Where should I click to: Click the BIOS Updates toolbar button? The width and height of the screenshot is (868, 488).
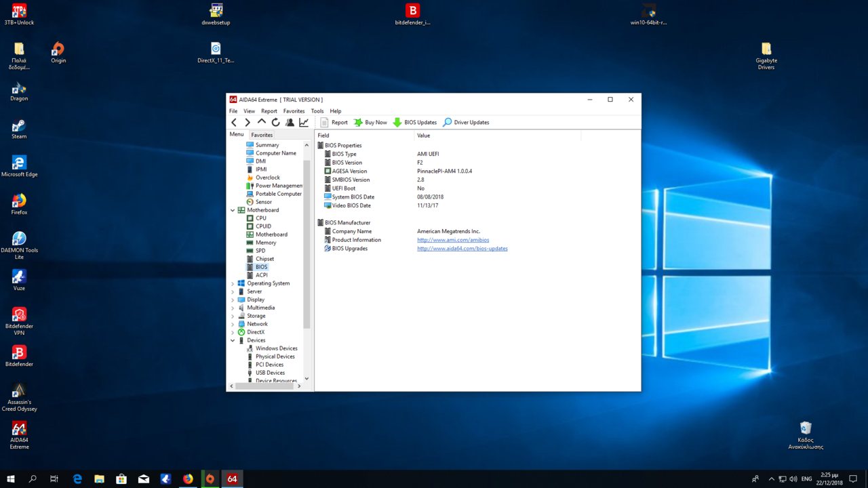414,123
